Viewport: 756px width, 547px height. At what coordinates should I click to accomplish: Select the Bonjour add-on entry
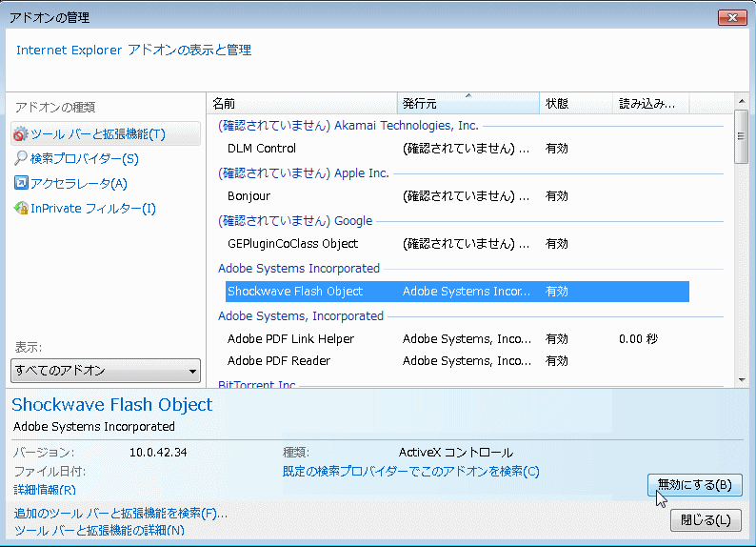249,196
